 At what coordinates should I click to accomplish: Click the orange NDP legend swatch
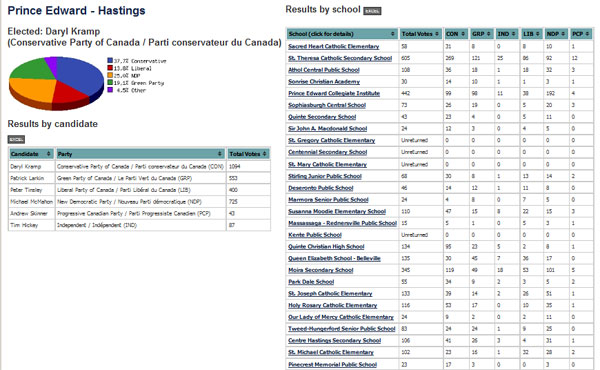pos(110,75)
